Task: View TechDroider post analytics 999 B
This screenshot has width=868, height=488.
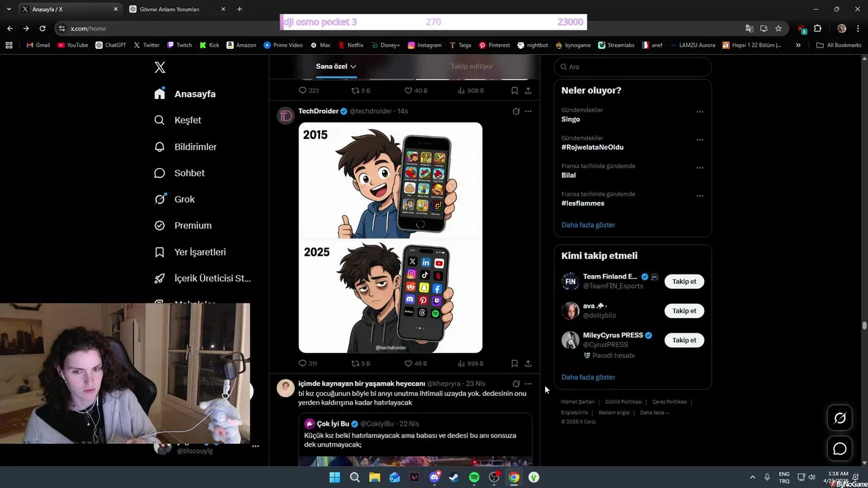Action: (x=471, y=363)
